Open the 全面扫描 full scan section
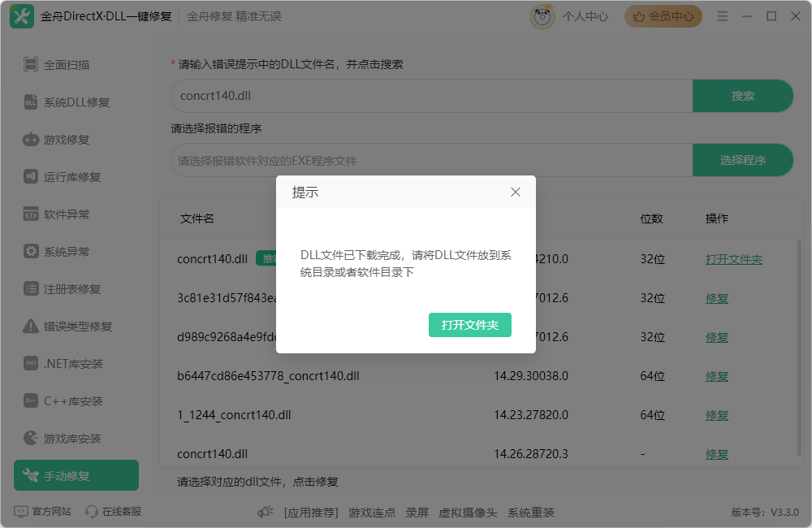The image size is (812, 528). click(57, 65)
